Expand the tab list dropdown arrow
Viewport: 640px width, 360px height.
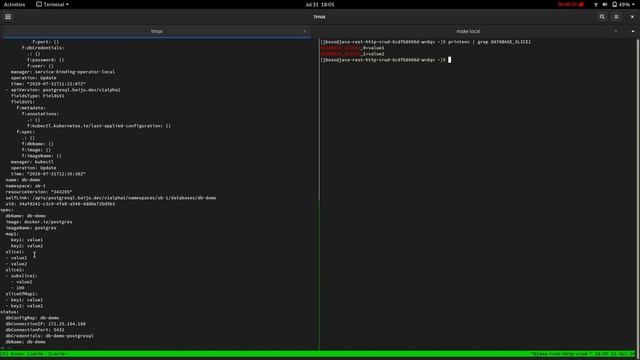633,31
